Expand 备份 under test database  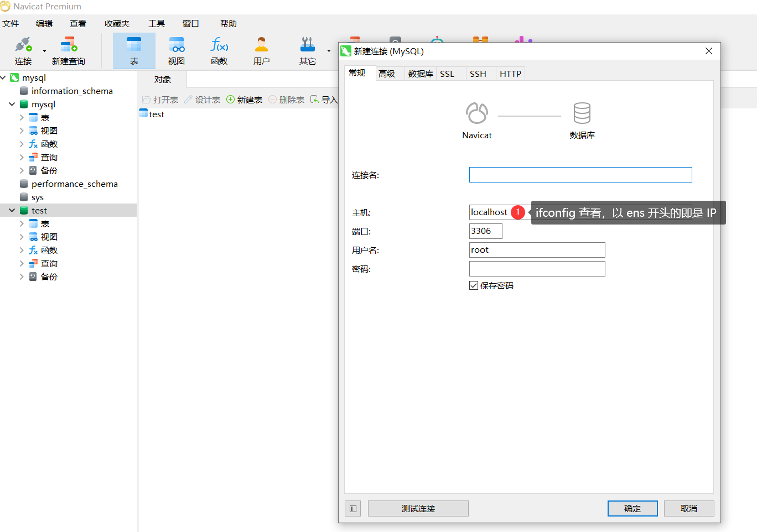[22, 277]
